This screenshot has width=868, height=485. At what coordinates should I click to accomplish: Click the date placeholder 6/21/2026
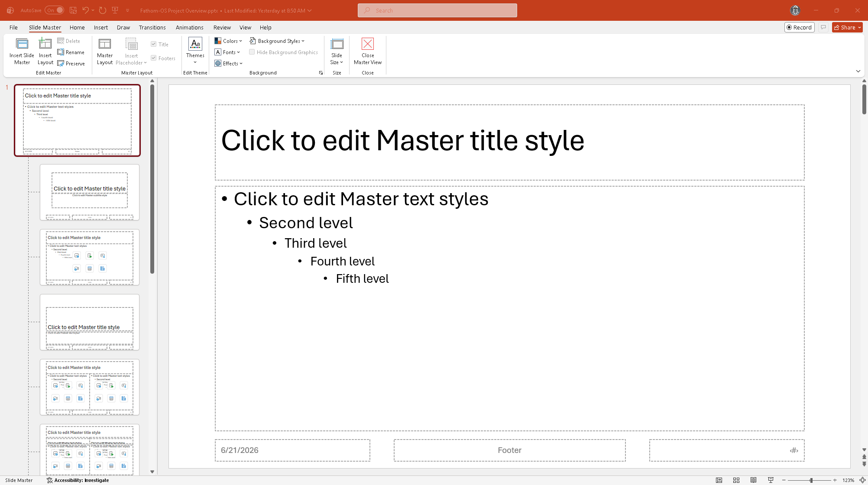pyautogui.click(x=292, y=450)
